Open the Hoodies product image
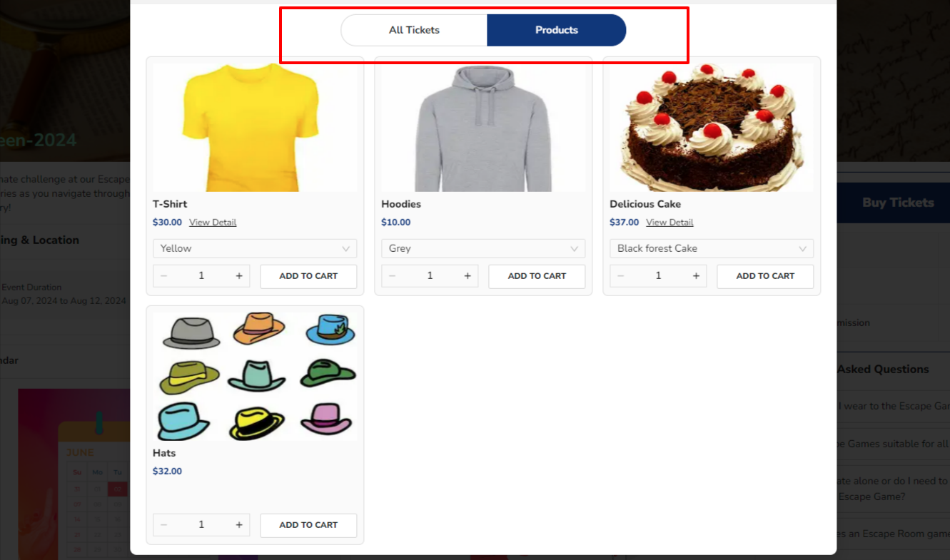 tap(483, 128)
